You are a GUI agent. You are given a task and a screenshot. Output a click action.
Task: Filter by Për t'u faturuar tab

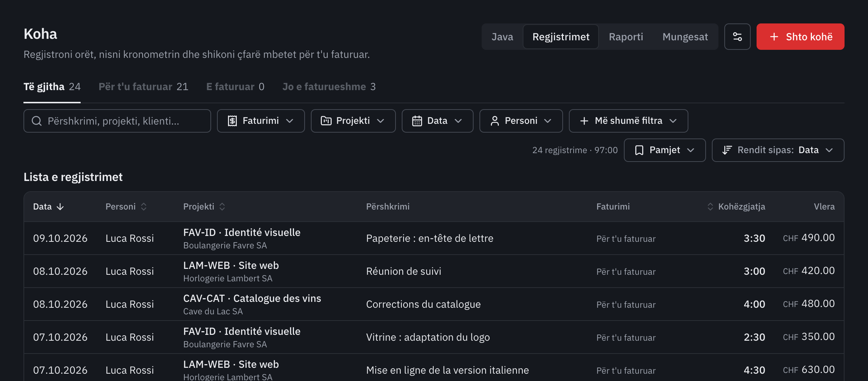[x=143, y=87]
